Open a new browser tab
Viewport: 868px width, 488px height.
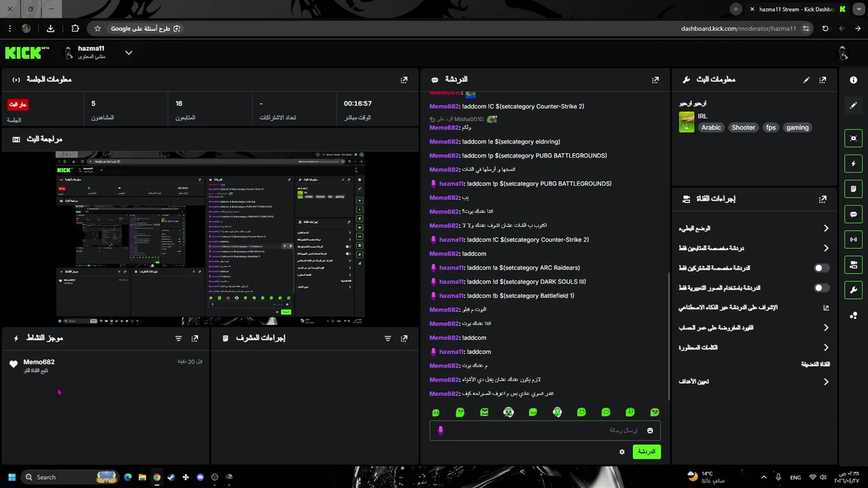pyautogui.click(x=736, y=9)
